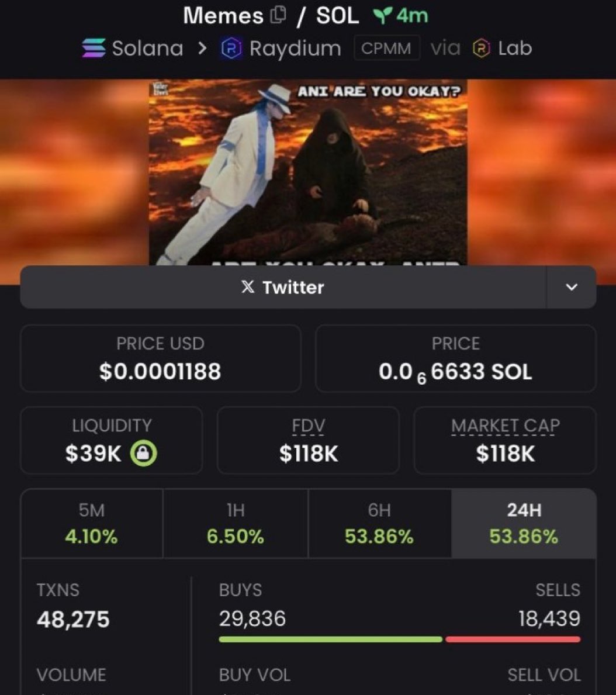Copy the Memes token address icon
This screenshot has width=616, height=695.
click(278, 15)
